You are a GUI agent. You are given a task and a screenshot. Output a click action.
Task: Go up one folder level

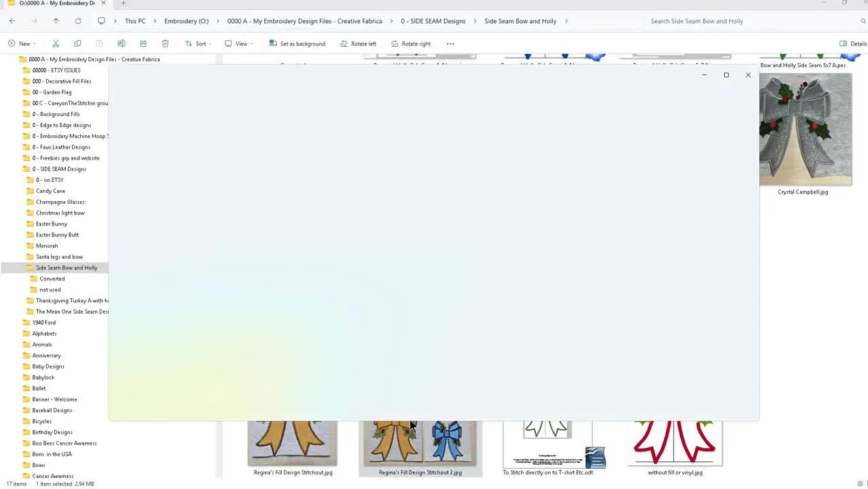pyautogui.click(x=56, y=21)
